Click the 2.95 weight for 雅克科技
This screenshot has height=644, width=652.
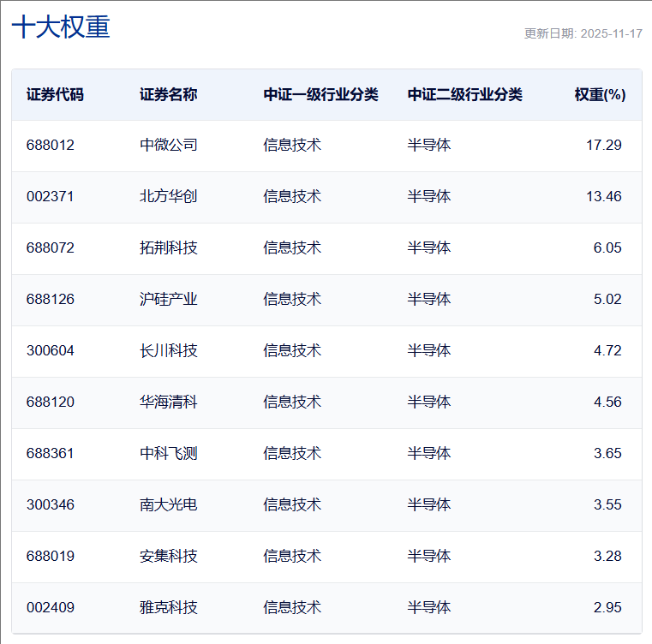pos(607,607)
